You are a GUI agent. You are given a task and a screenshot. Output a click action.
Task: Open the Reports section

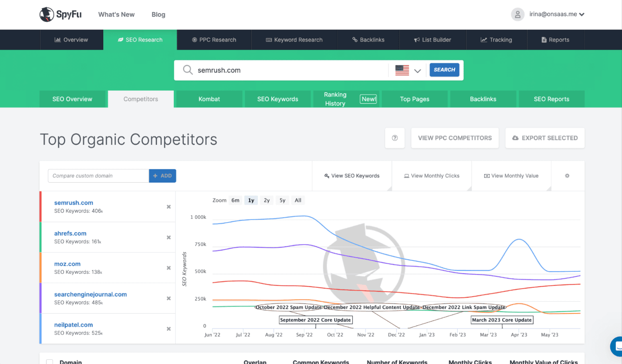click(555, 40)
